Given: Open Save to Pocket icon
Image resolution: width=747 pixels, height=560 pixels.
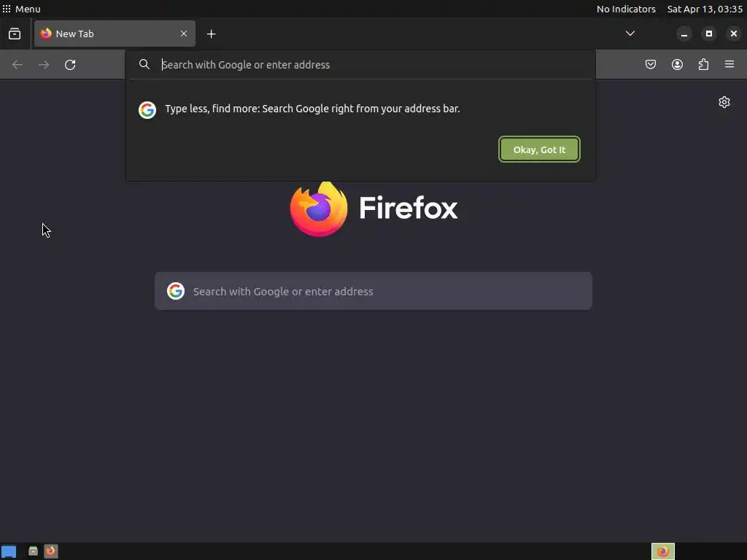Looking at the screenshot, I should [650, 64].
